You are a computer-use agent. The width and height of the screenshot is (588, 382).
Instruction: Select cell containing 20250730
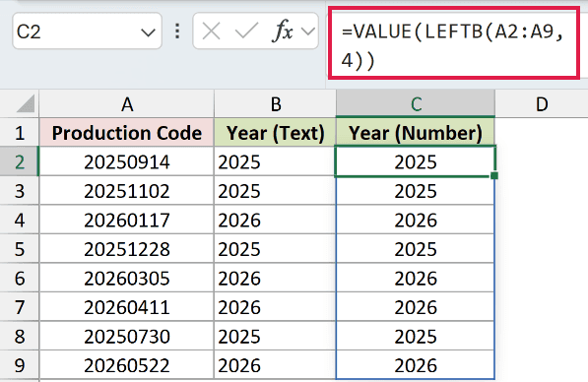(127, 337)
